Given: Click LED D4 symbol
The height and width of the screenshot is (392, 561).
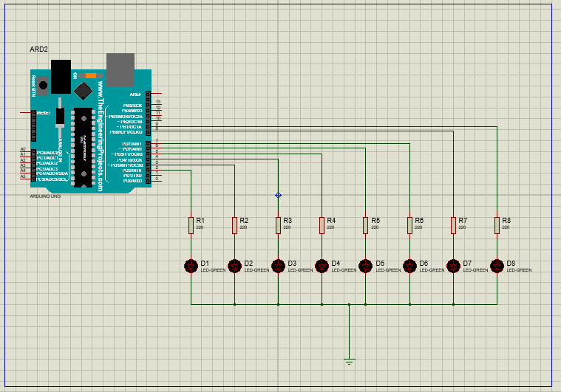Looking at the screenshot, I should pos(322,266).
